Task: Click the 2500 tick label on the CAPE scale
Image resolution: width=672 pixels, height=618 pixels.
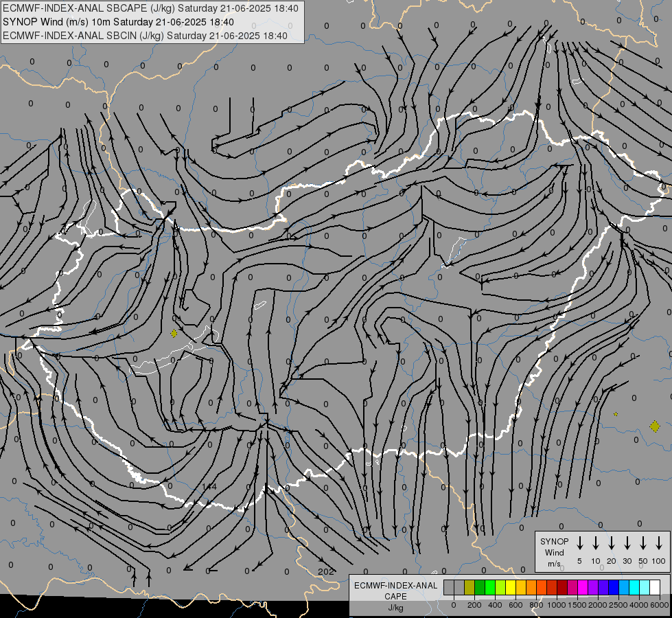Action: click(x=618, y=605)
